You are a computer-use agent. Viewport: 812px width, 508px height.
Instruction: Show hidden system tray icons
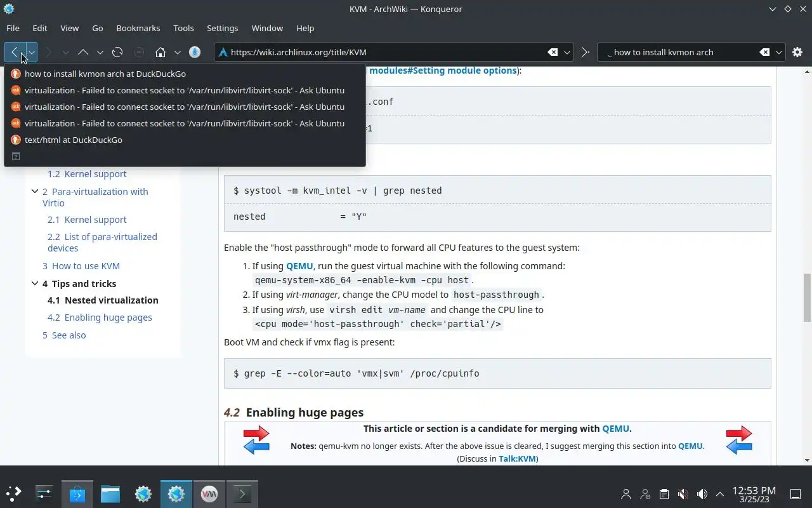point(720,493)
